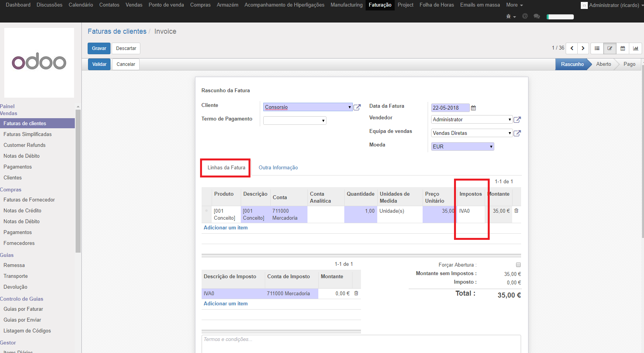
Task: Click the 711000 Mercadoria account cell
Action: click(288, 214)
